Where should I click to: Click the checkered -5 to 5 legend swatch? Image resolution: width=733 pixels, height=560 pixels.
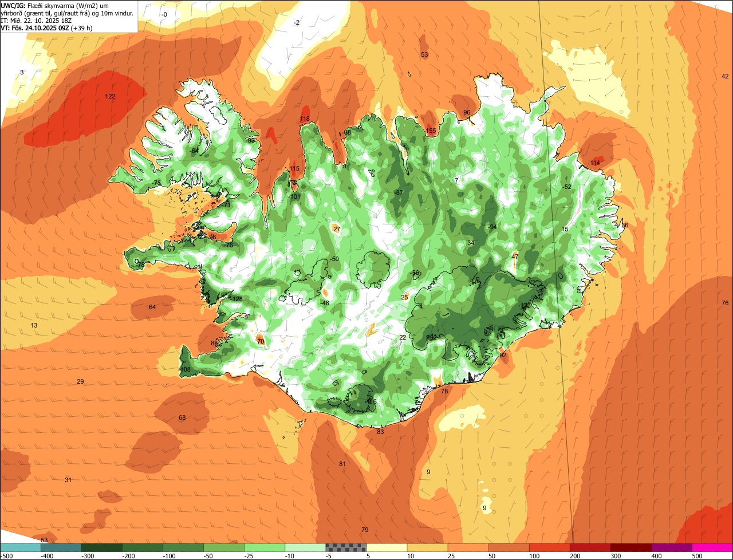click(x=346, y=547)
